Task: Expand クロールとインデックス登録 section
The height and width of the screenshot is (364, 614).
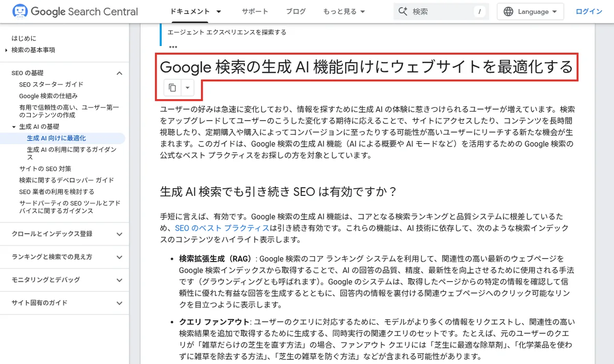Action: pyautogui.click(x=119, y=234)
